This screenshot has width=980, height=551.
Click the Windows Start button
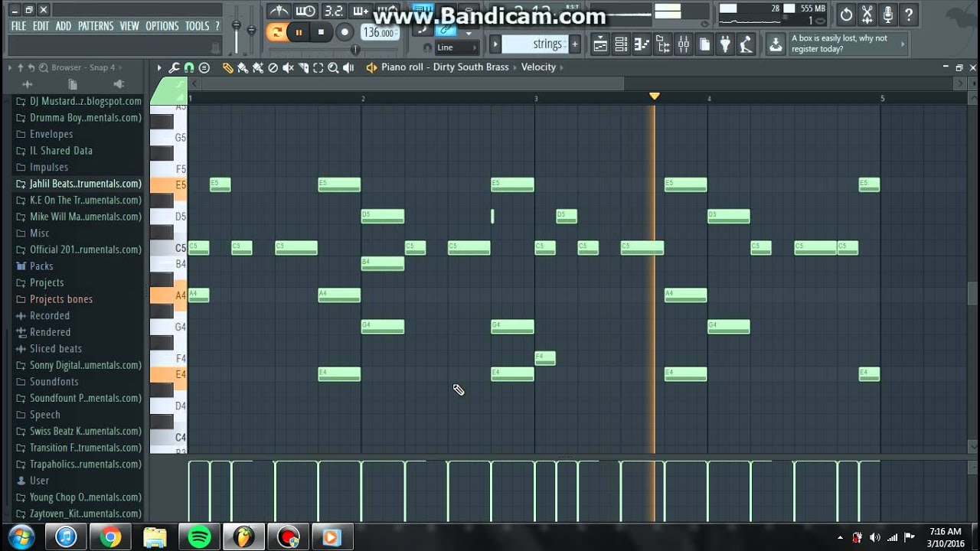21,536
